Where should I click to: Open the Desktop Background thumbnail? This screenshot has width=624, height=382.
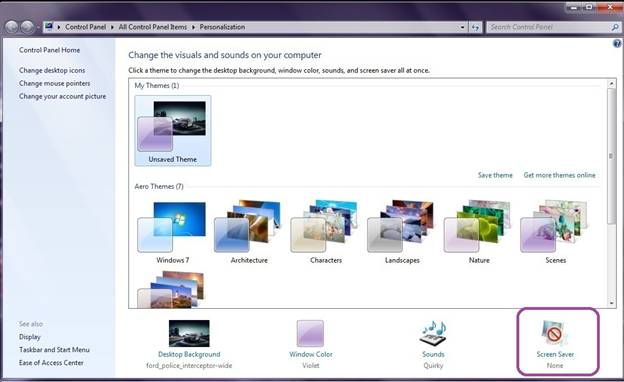189,333
